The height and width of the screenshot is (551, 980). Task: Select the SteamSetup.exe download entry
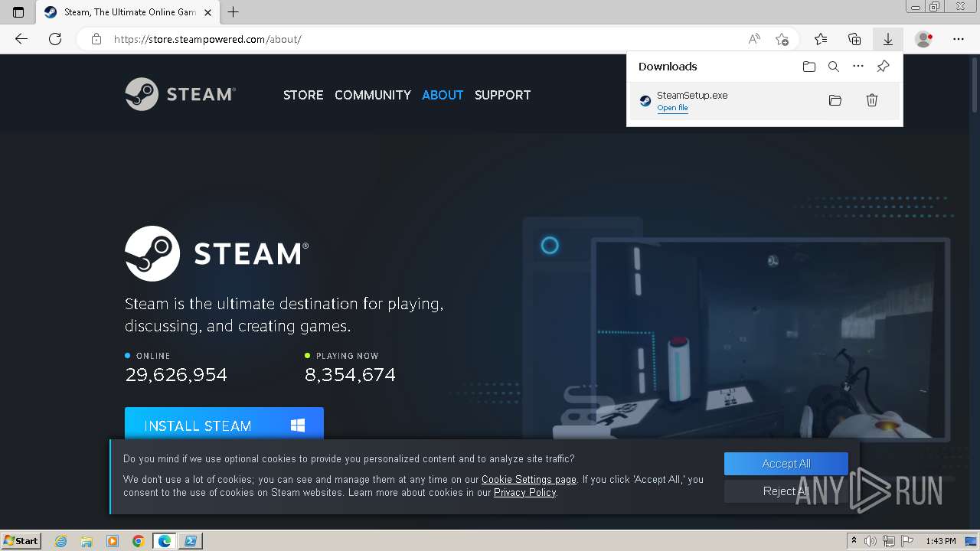764,101
